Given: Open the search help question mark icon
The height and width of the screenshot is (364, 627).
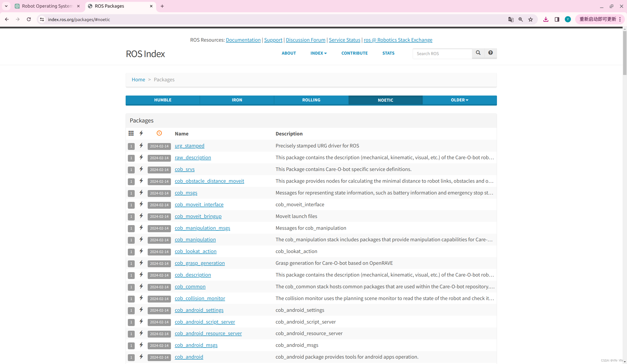Looking at the screenshot, I should [490, 53].
